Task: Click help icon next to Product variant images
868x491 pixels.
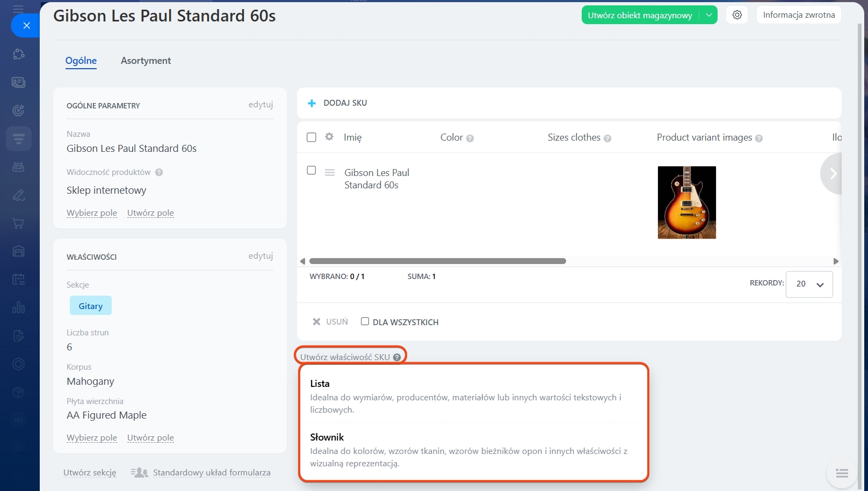Action: 759,138
